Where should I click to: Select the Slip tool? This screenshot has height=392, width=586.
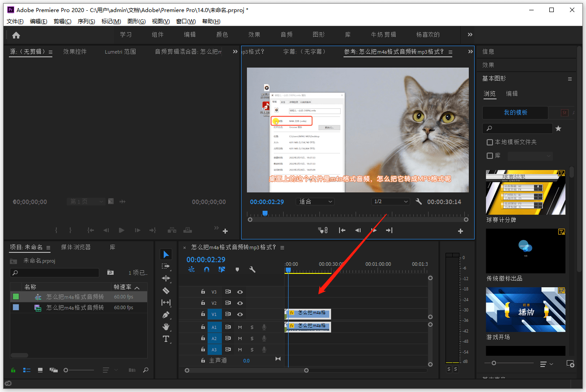click(x=166, y=303)
